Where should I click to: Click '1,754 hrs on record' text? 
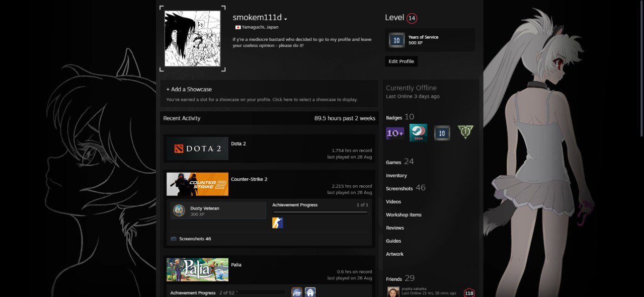pos(352,151)
